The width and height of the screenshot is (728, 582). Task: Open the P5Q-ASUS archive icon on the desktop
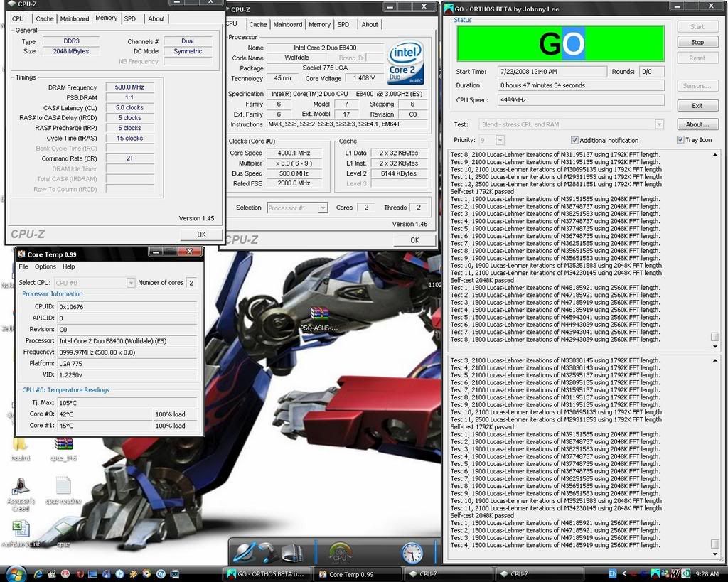pos(319,314)
